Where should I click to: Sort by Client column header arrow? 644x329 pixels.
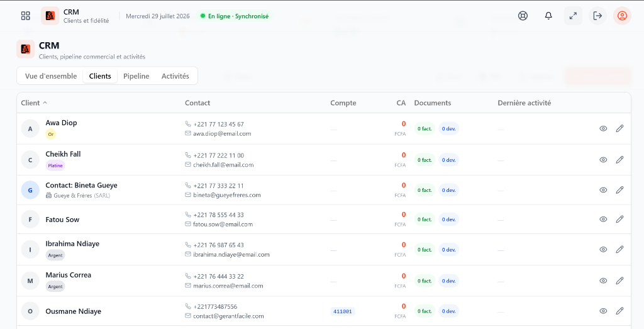point(45,103)
